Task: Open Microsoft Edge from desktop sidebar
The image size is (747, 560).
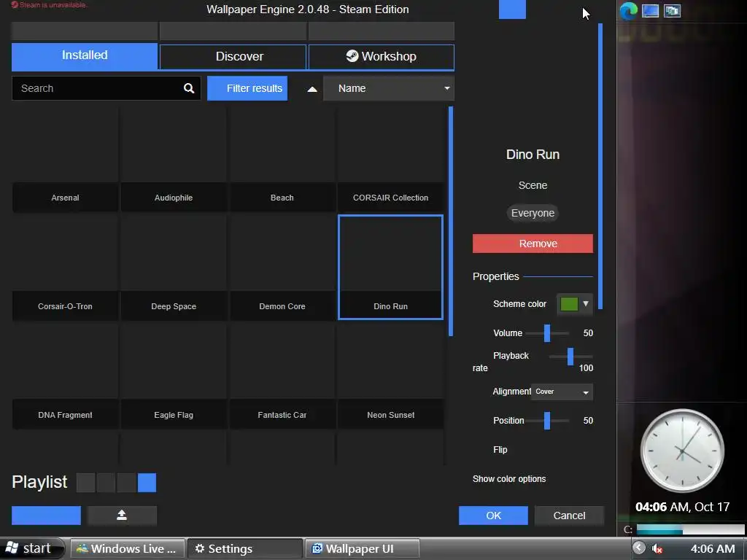Action: click(x=628, y=10)
